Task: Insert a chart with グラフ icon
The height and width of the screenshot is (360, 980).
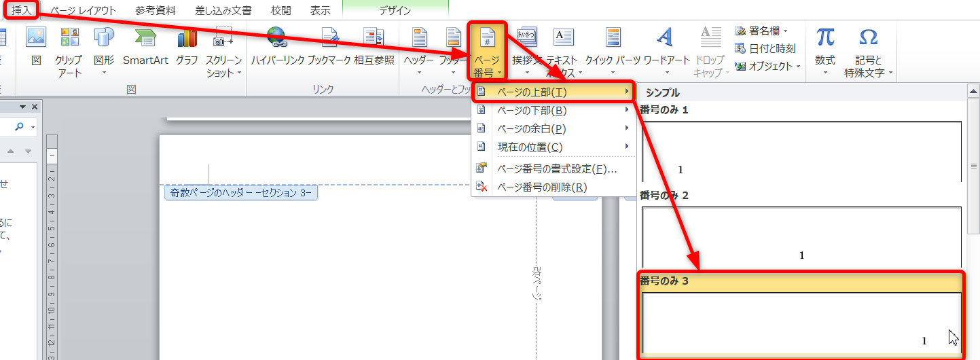Action: [x=187, y=48]
